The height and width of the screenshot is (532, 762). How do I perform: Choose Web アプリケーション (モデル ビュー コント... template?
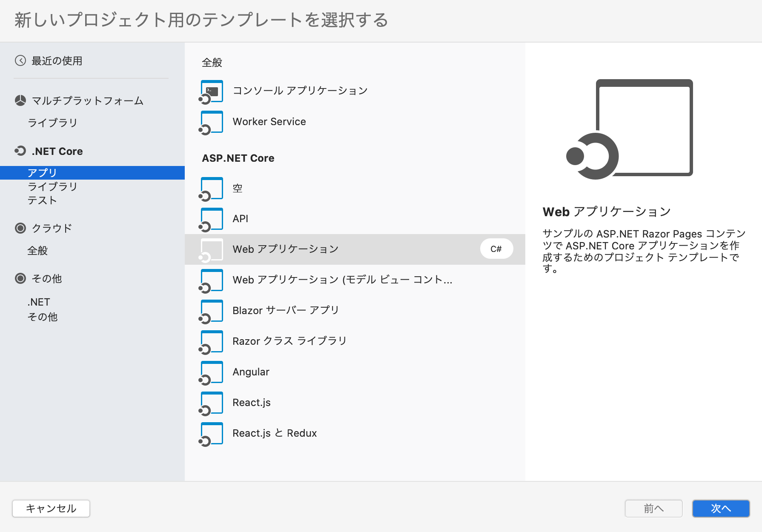355,280
